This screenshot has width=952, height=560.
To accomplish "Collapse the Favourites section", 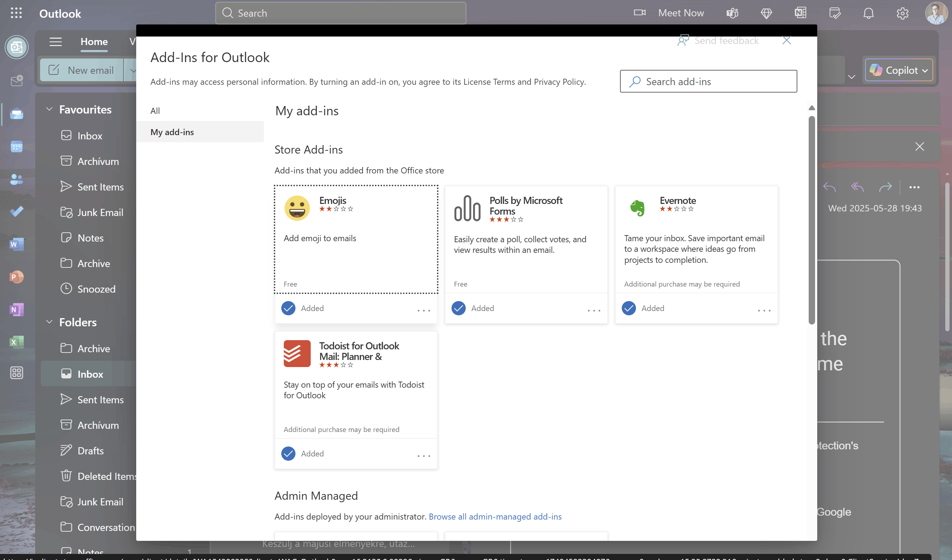I will (49, 109).
